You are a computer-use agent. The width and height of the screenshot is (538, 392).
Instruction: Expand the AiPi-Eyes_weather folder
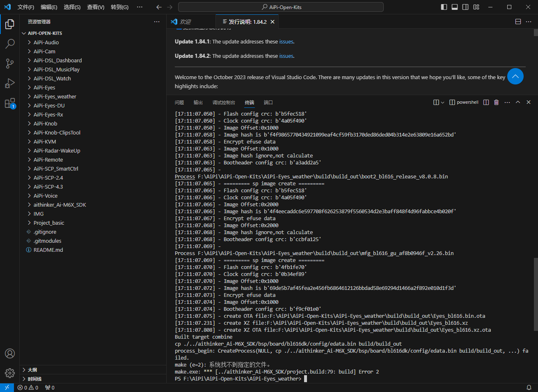pos(93,96)
